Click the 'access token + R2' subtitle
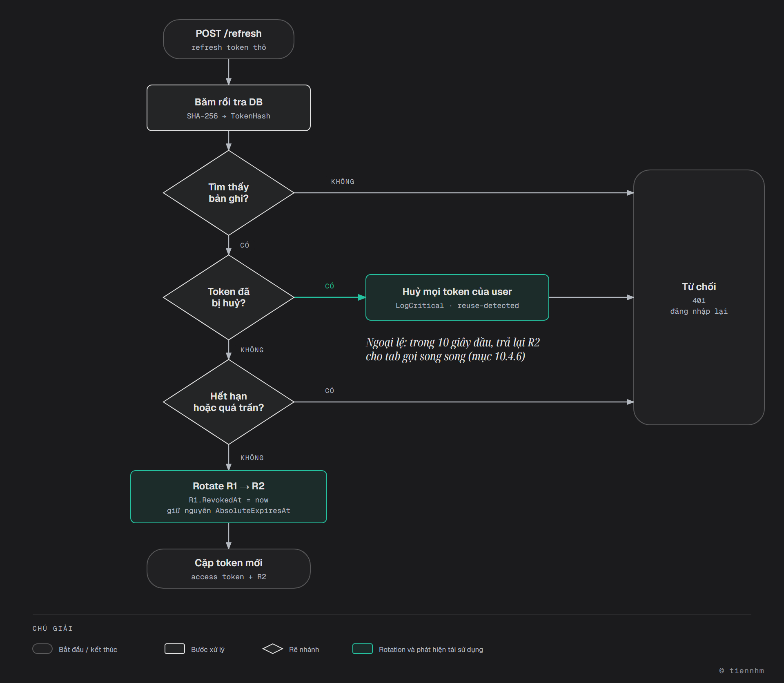784x683 pixels. click(x=228, y=577)
